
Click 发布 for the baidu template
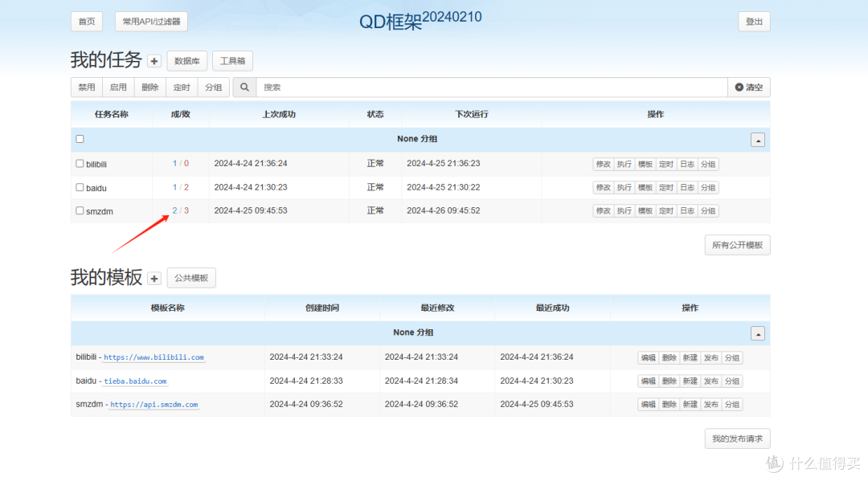pos(710,381)
